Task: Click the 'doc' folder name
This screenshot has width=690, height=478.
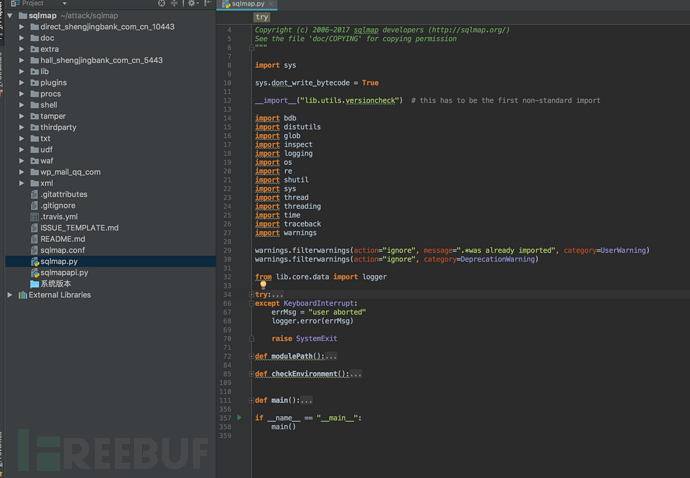Action: tap(47, 38)
